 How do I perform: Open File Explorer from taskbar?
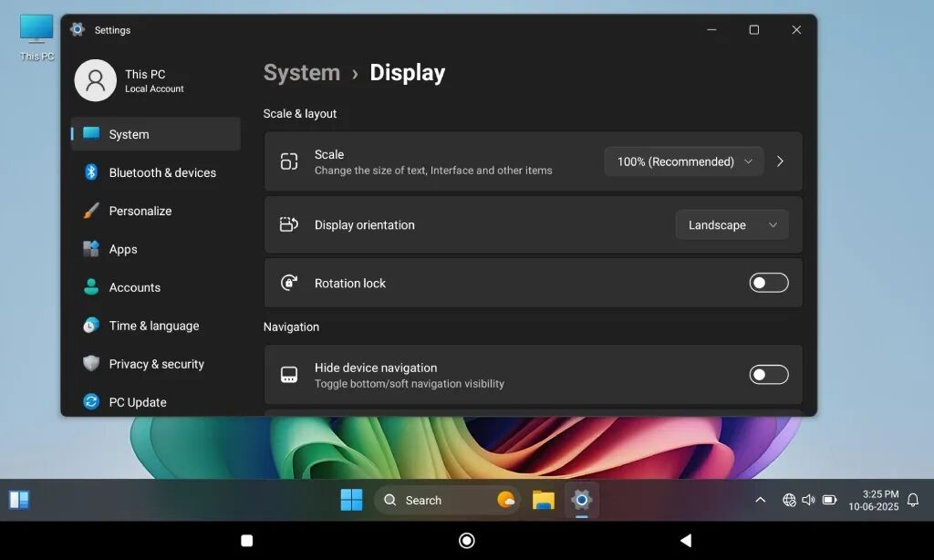(544, 500)
